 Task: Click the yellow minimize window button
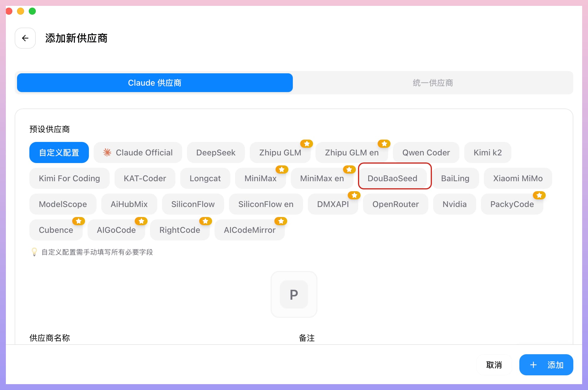point(21,11)
